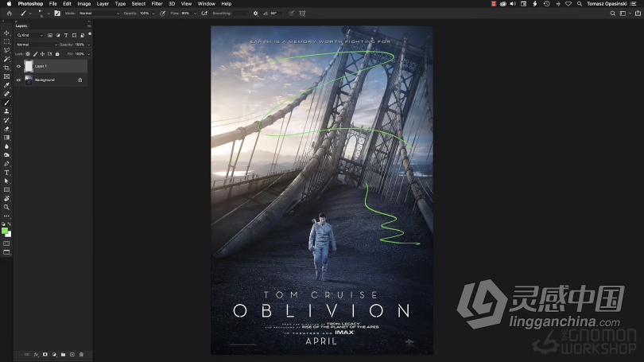Select the History Brush tool

pos(6,120)
